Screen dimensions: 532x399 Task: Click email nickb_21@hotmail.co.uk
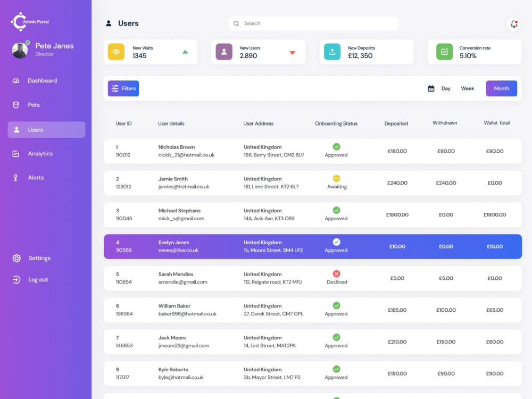[x=186, y=155]
